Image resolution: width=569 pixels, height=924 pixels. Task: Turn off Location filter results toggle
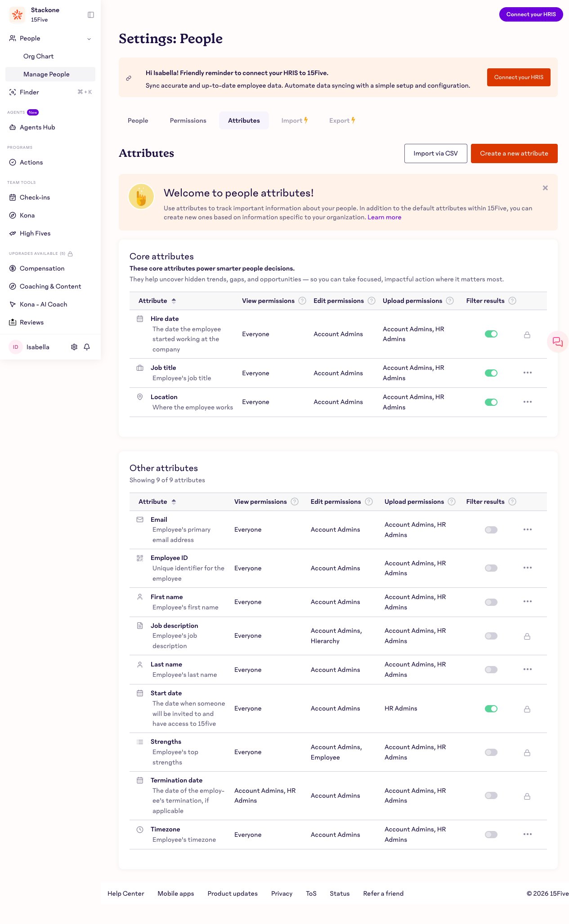tap(491, 402)
